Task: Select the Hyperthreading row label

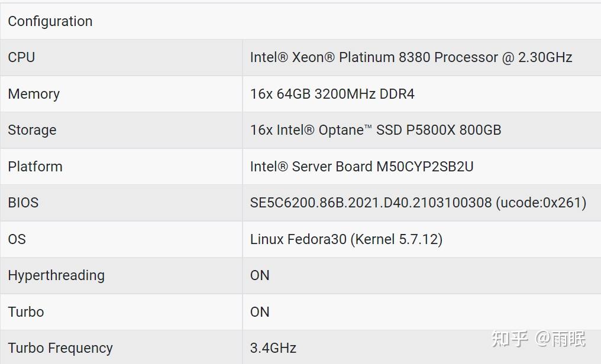Action: pyautogui.click(x=56, y=275)
